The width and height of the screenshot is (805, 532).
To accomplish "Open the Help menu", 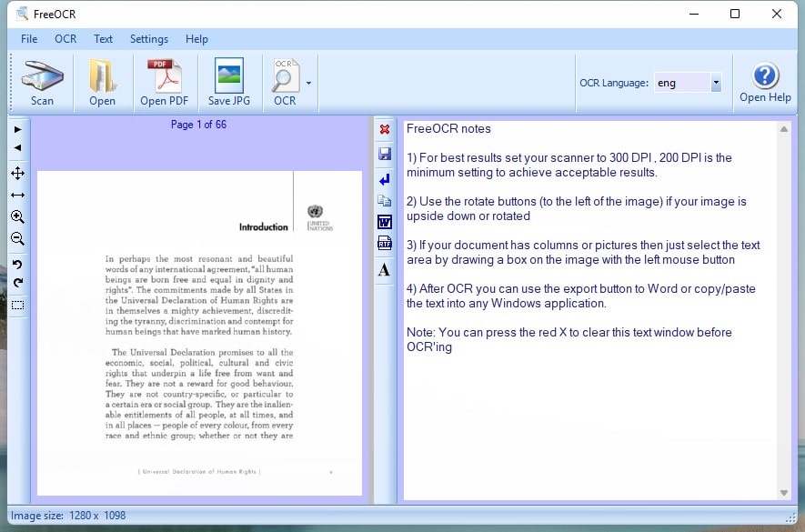I will coord(196,39).
